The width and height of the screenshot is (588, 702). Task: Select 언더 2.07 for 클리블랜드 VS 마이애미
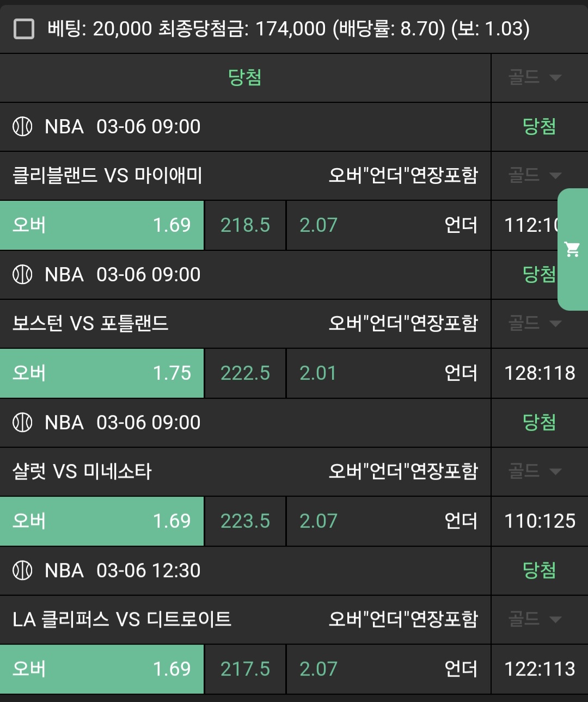(x=388, y=225)
